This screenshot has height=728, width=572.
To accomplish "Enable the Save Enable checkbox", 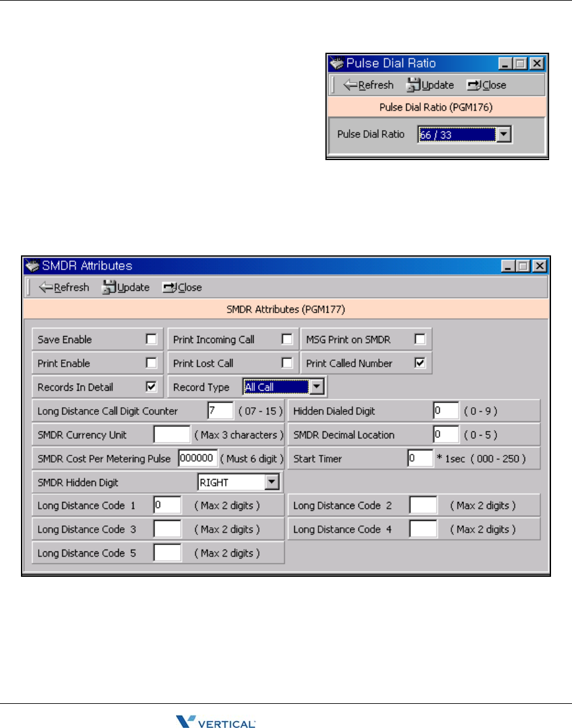I will (151, 339).
